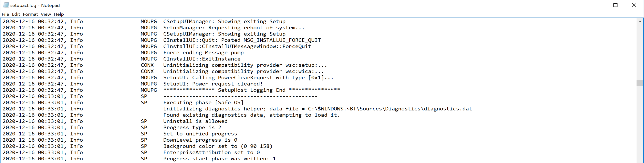Open the Edit menu
The height and width of the screenshot is (163, 644).
(16, 14)
